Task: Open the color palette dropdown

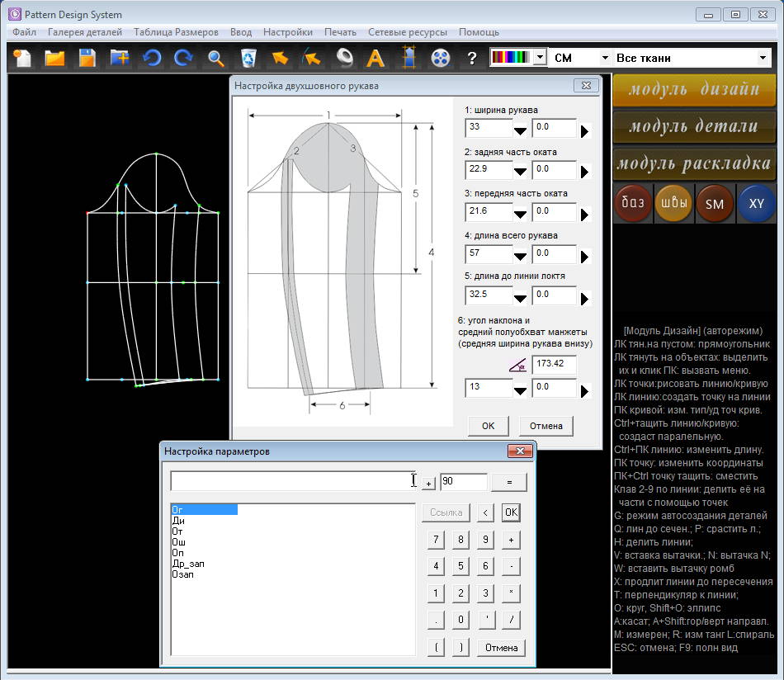Action: (540, 58)
